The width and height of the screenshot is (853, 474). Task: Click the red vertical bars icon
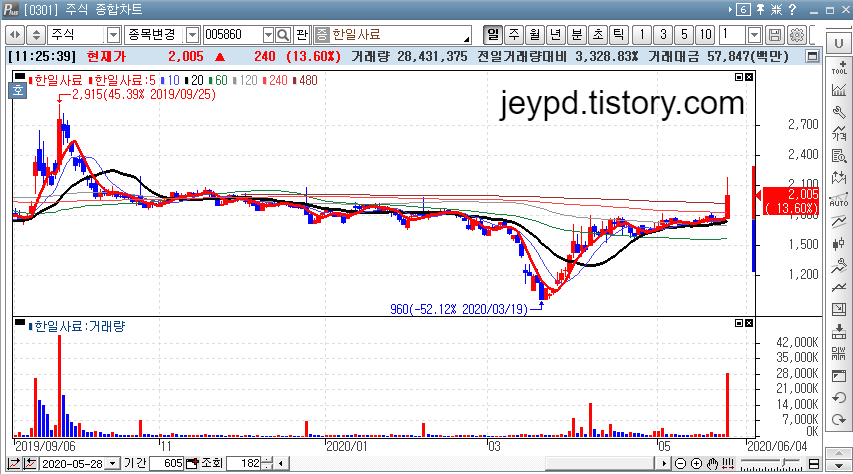[x=728, y=464]
